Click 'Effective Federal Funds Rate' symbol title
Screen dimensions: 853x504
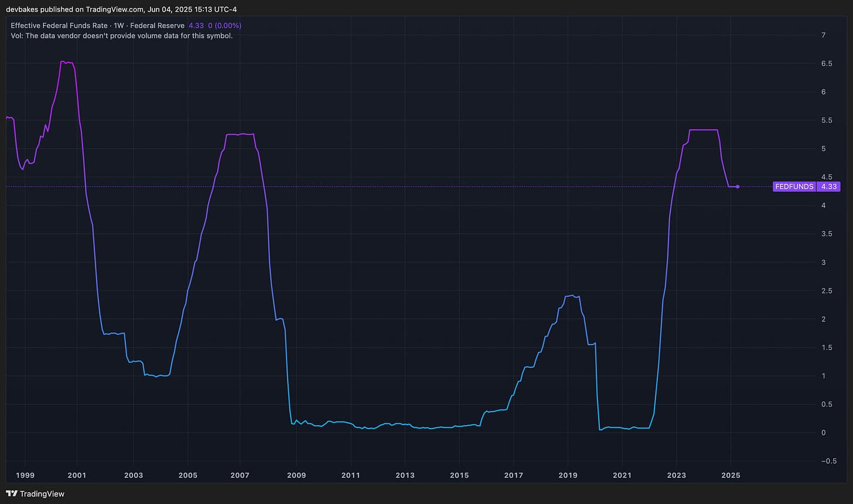coord(59,26)
